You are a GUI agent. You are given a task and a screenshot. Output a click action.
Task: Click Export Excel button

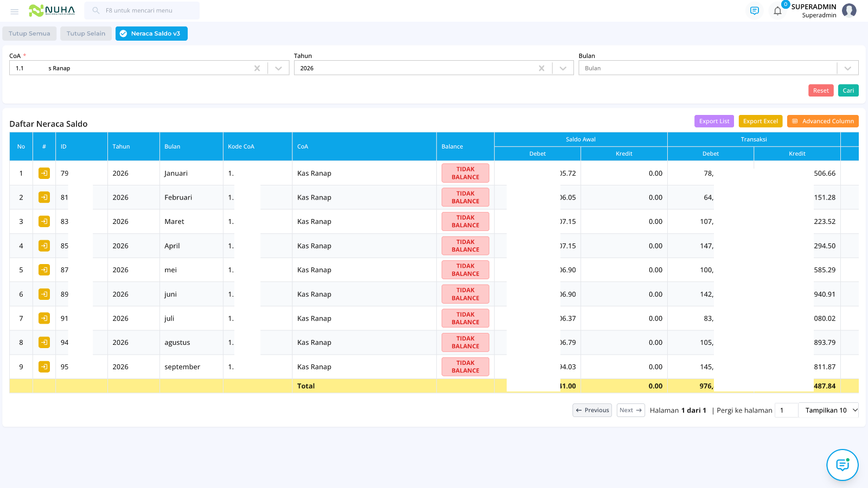[761, 121]
